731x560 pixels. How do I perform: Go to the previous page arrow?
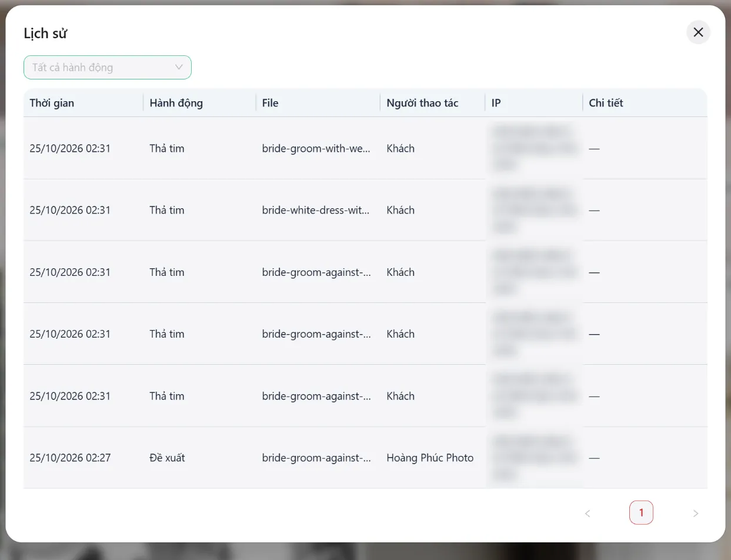click(588, 513)
